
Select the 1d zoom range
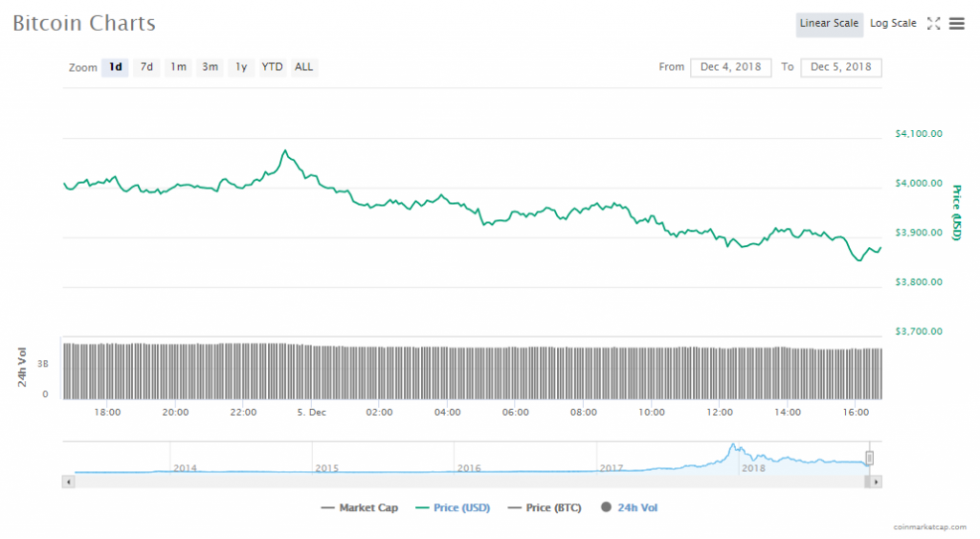115,67
